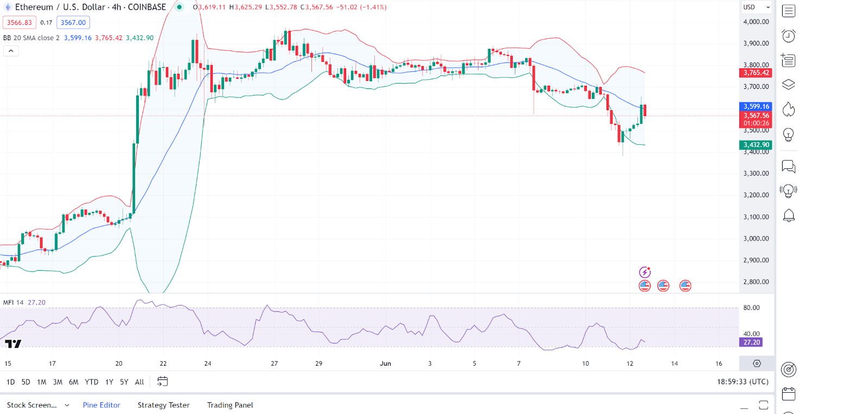Click the green 3,432.90 lower band price label
Screen dimensions: 868x414
coord(756,145)
